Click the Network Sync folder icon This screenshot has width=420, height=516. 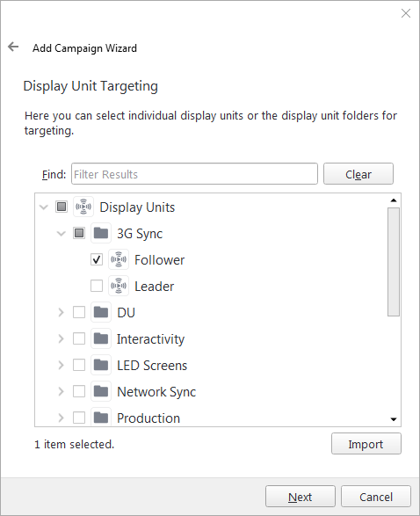(x=101, y=391)
